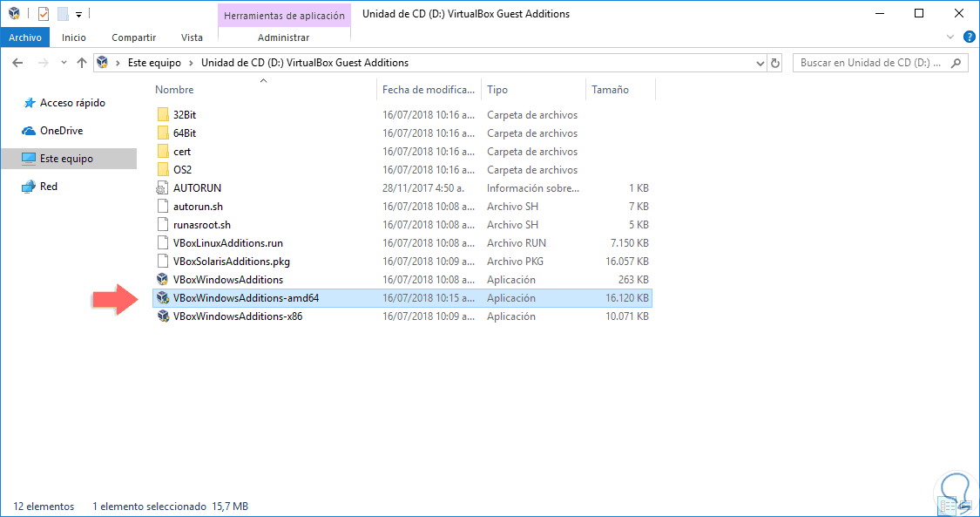Image resolution: width=980 pixels, height=517 pixels.
Task: Expand the breadcrumb chevron after Este equipo
Action: coord(192,63)
